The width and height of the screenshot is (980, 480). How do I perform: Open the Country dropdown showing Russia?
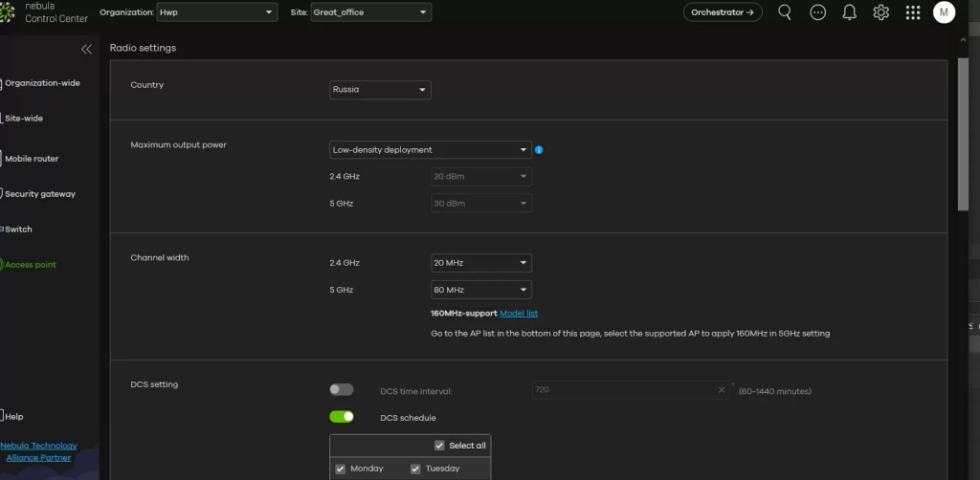pos(380,90)
